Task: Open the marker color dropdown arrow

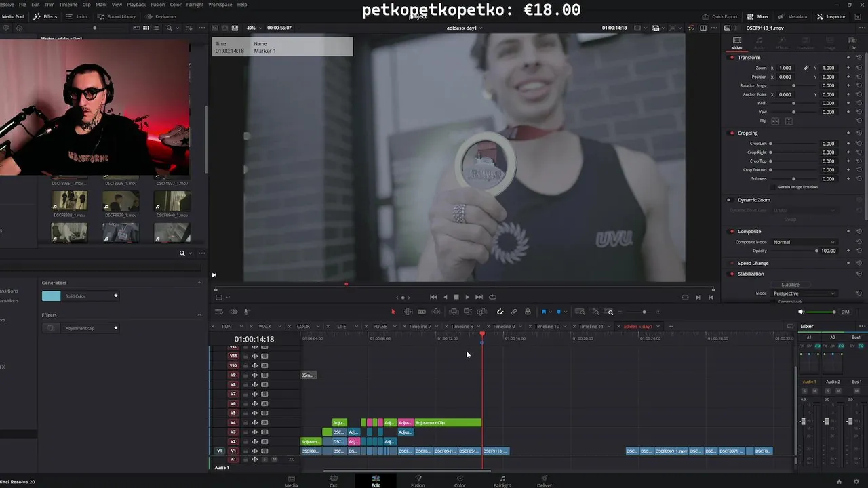Action: [565, 312]
